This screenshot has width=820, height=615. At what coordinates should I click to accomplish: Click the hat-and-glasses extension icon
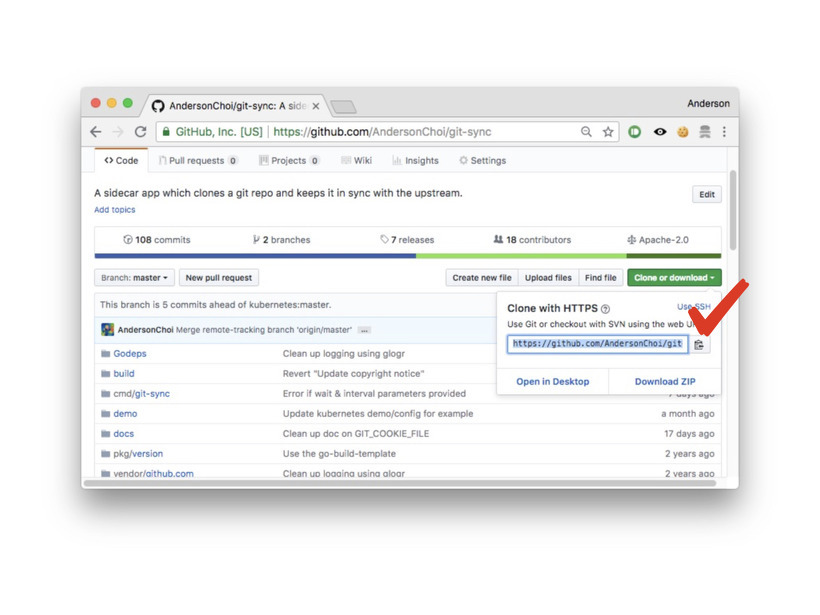tap(704, 132)
